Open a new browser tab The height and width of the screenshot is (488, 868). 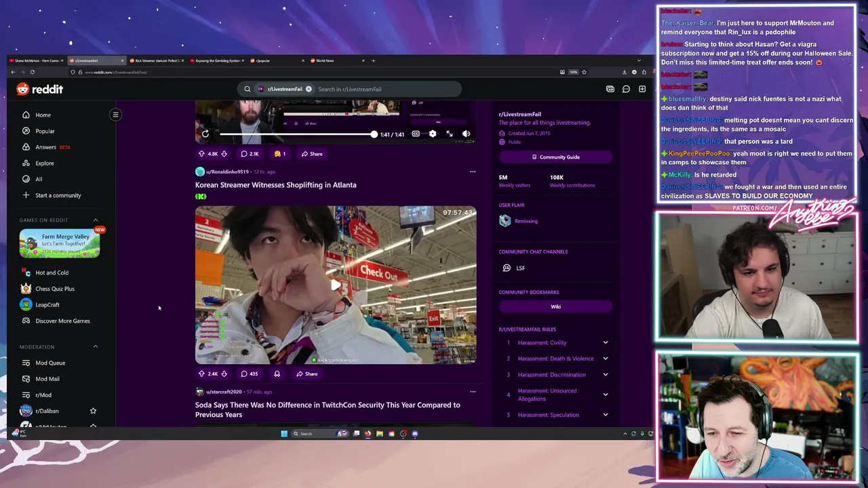[373, 60]
